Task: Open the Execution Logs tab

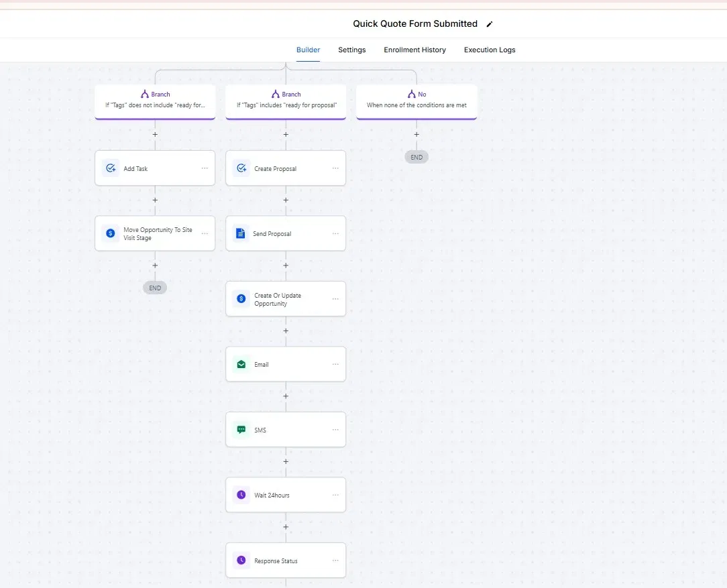Action: click(490, 50)
